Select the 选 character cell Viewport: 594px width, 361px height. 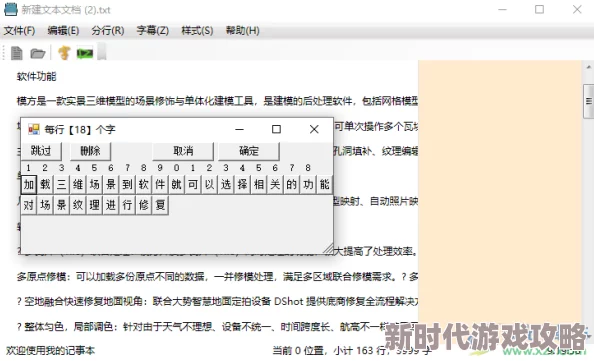pos(225,184)
